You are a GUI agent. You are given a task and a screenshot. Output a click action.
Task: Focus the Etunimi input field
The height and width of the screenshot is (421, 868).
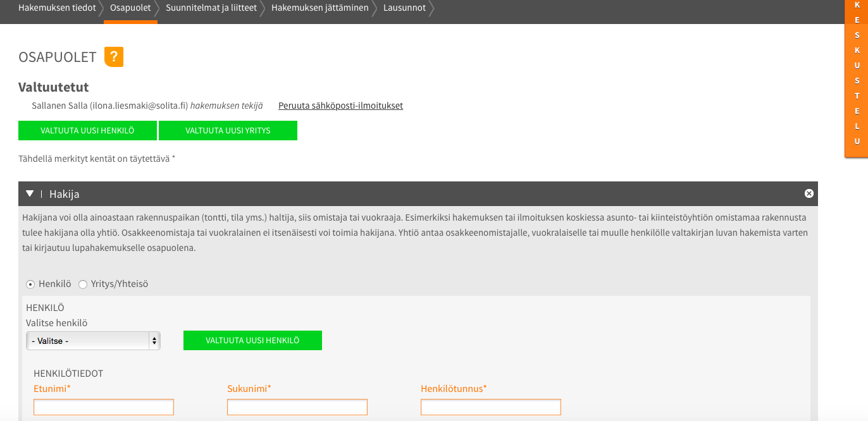pos(104,407)
